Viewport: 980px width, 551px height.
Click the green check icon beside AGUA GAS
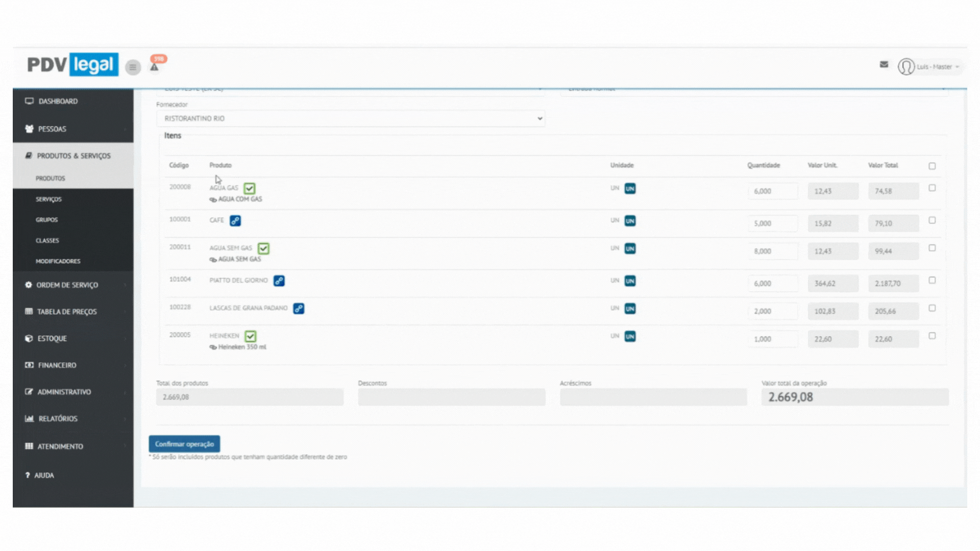tap(249, 189)
